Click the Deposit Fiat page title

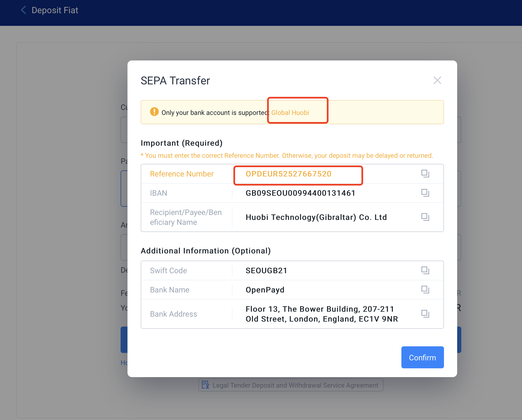point(55,10)
